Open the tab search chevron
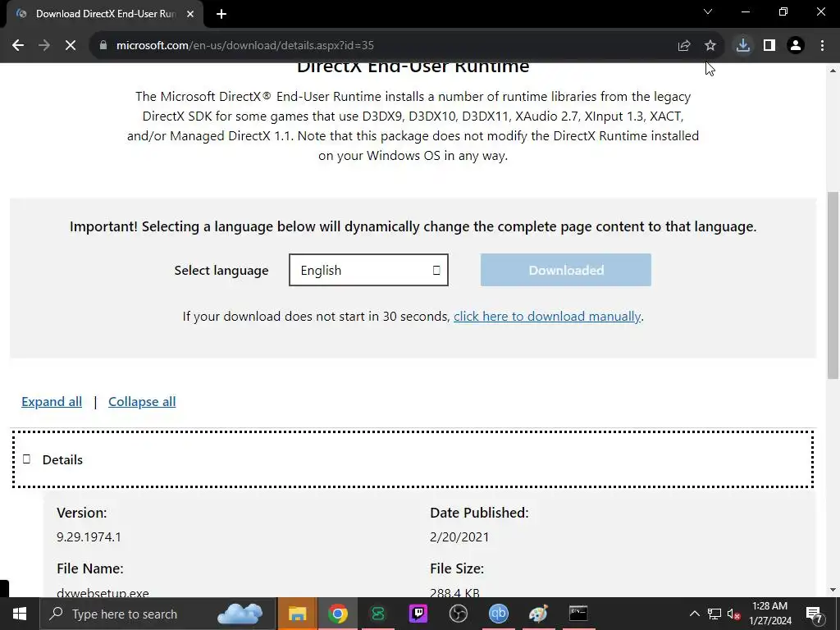The width and height of the screenshot is (840, 630). [x=708, y=11]
